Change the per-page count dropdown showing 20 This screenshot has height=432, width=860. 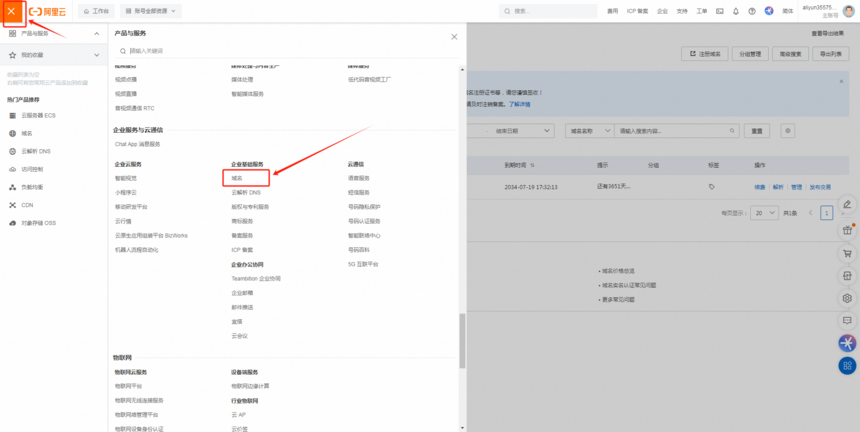point(765,213)
